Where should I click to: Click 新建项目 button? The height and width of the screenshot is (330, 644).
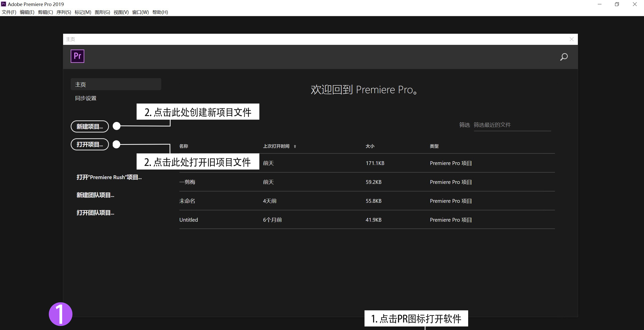click(90, 126)
